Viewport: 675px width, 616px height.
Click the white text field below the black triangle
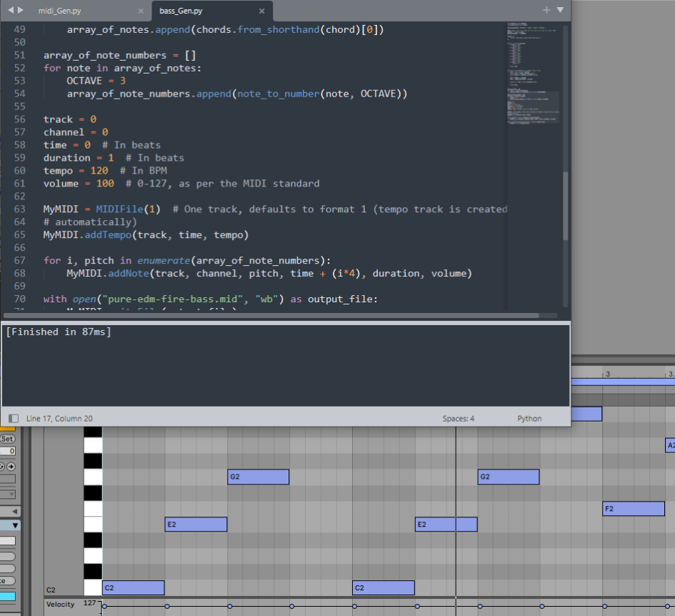[x=8, y=541]
